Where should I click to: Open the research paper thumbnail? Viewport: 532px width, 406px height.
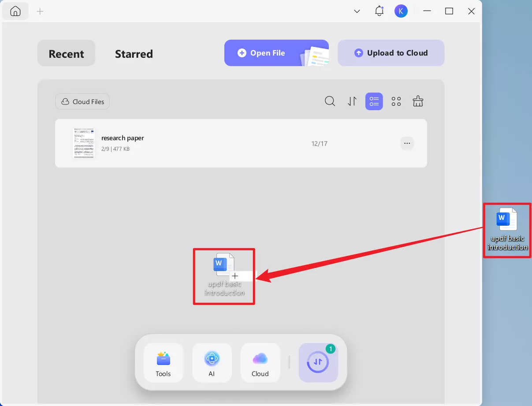click(x=83, y=143)
